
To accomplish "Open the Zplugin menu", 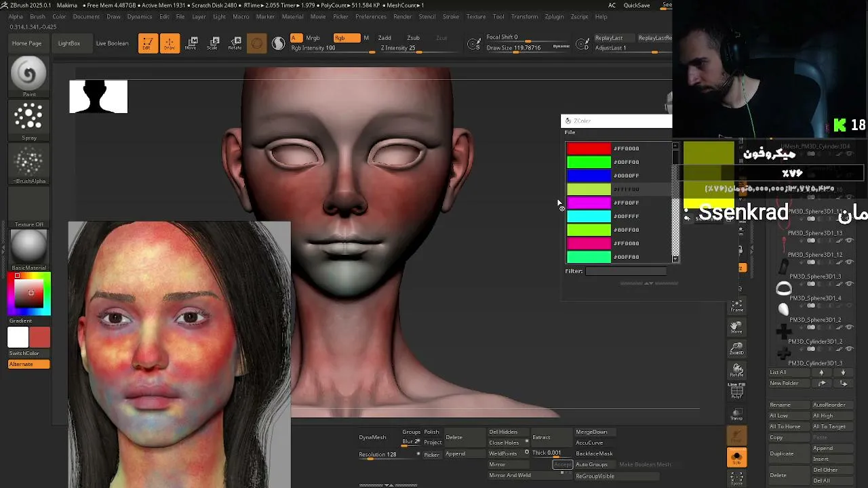I will coord(554,16).
